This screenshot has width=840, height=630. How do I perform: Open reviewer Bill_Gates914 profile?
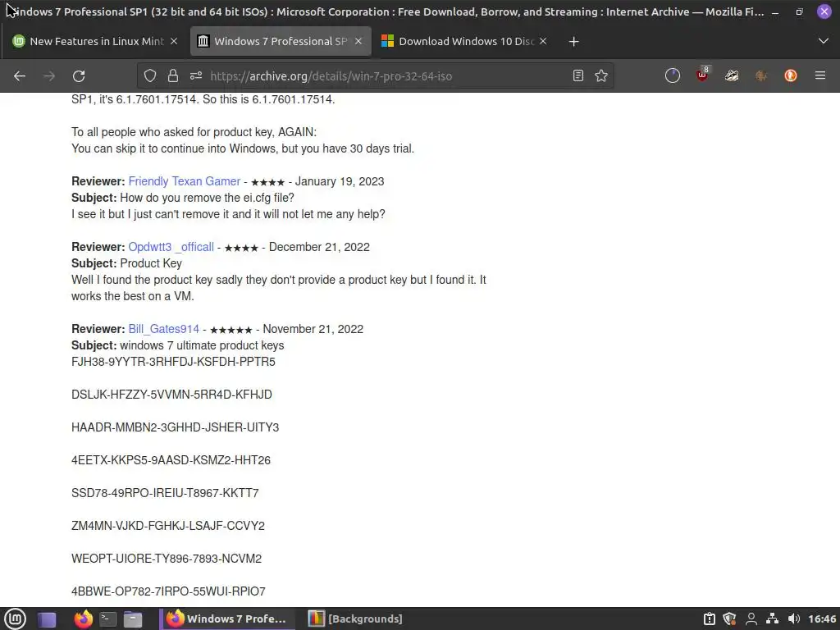click(163, 329)
